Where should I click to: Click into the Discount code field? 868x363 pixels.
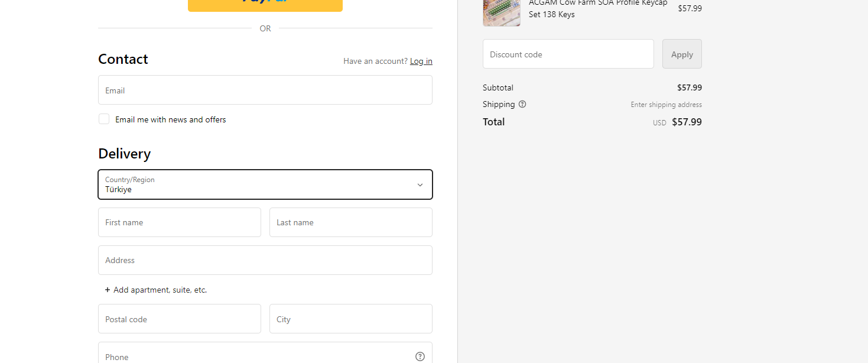click(568, 54)
